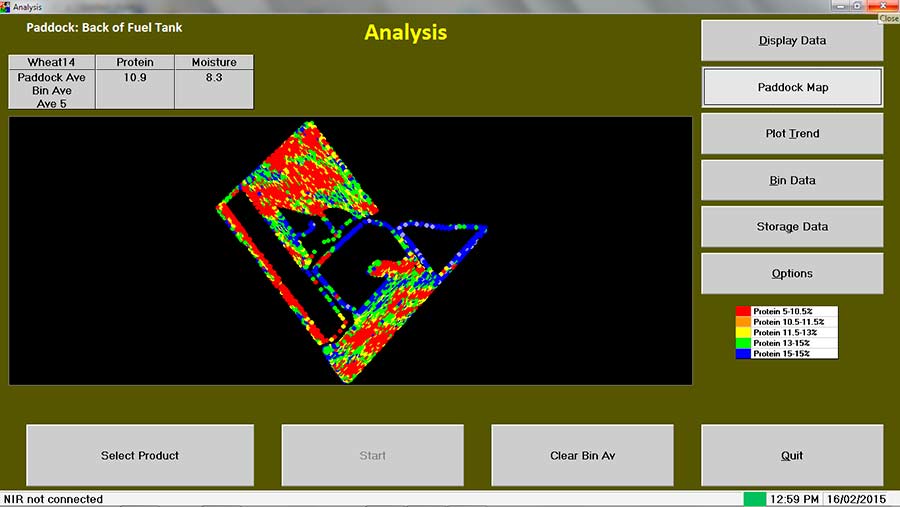The image size is (900, 507).
Task: Click the orange Protein 10.5-11.5% legend swatch
Action: 743,322
